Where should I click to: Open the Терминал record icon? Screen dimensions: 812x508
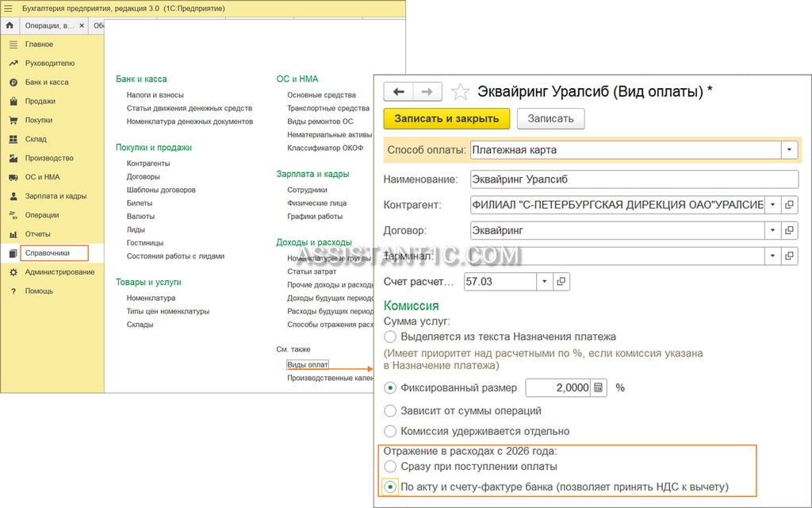coord(789,256)
